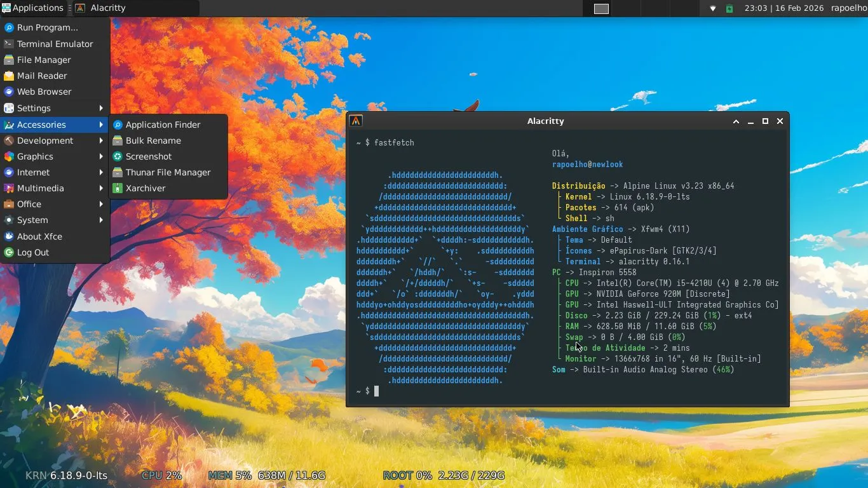Click the "Tema -> Default" line
The width and height of the screenshot is (868, 488).
(x=599, y=240)
